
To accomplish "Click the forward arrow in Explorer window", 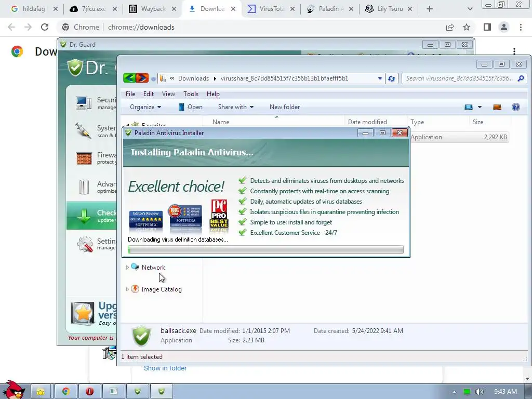I will [x=142, y=78].
